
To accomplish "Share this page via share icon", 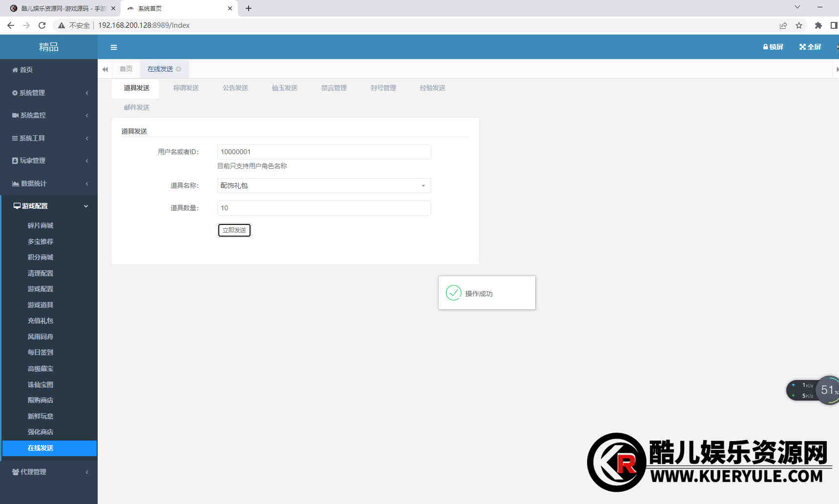I will pos(783,25).
